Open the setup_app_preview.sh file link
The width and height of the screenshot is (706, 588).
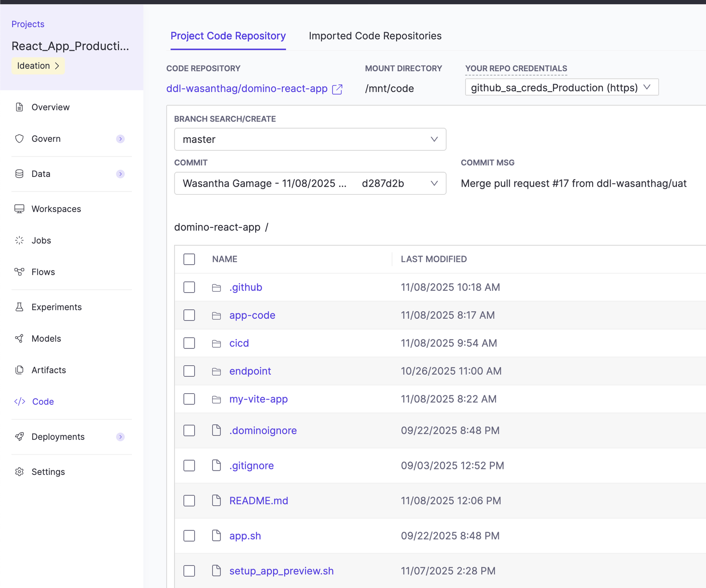pyautogui.click(x=282, y=571)
